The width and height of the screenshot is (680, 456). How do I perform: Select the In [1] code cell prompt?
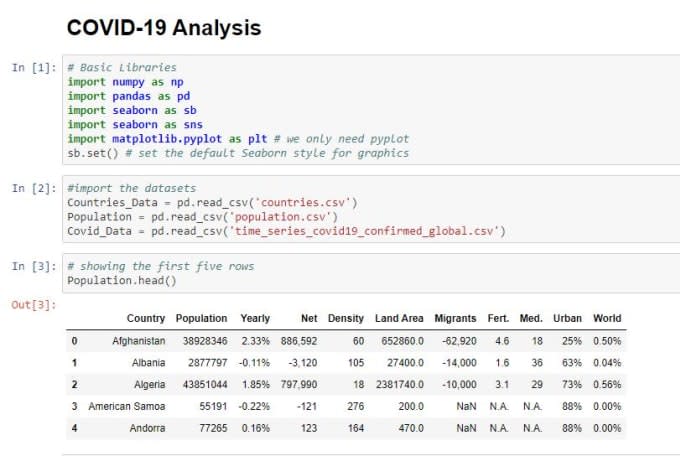(34, 68)
